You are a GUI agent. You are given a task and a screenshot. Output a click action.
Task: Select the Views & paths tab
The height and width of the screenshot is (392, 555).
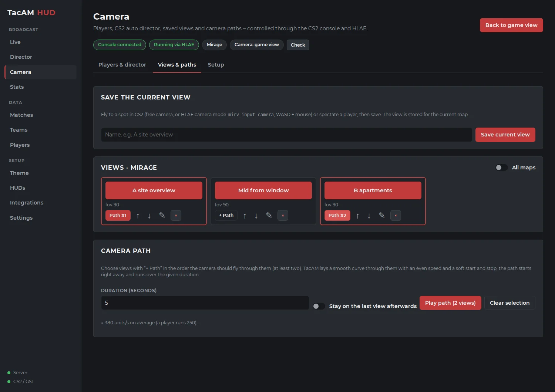(177, 65)
